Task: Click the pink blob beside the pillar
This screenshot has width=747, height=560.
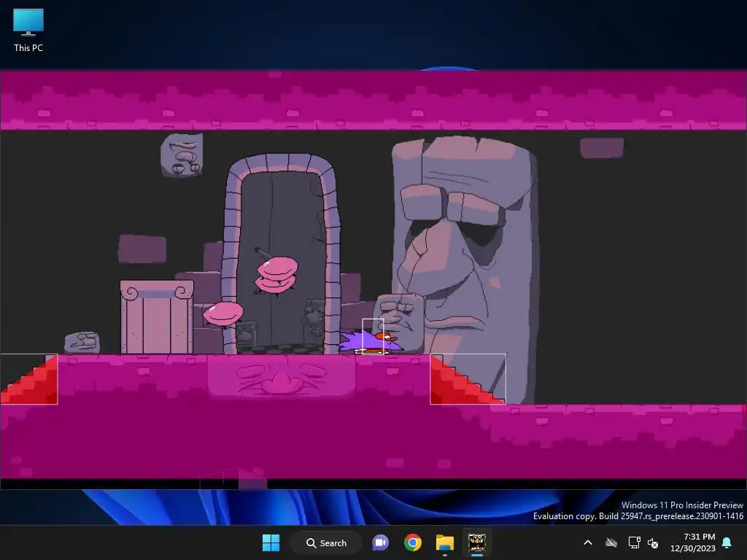Action: pyautogui.click(x=223, y=314)
